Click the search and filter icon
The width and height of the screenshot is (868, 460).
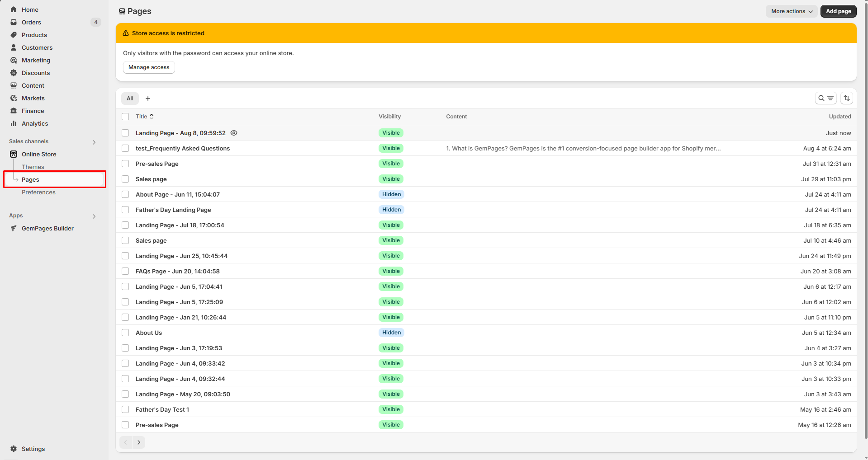825,98
